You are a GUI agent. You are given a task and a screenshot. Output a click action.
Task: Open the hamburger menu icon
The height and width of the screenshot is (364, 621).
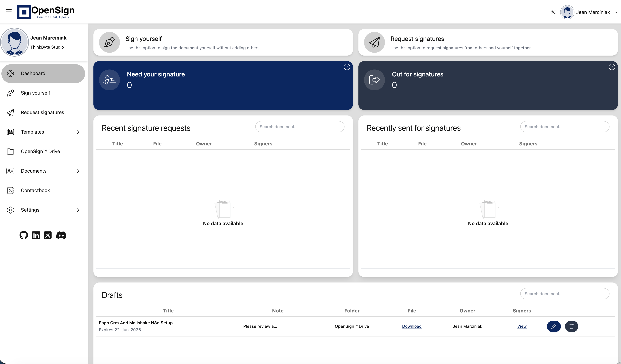coord(9,12)
